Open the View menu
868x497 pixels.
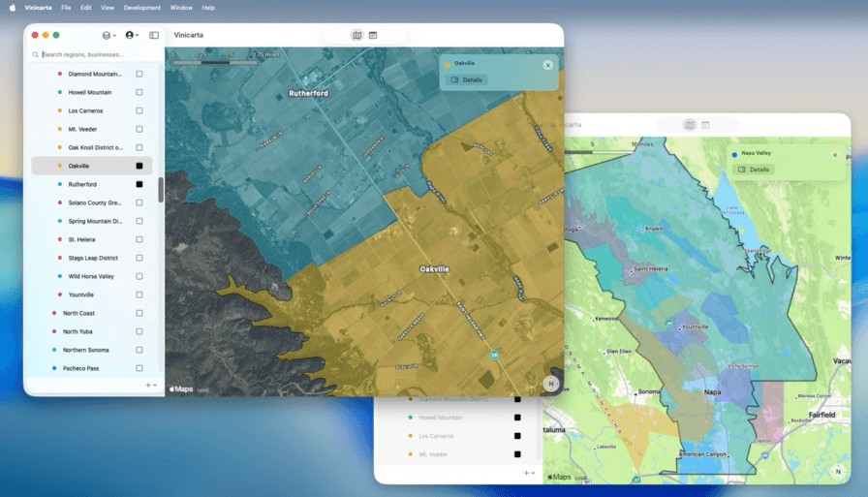click(x=108, y=8)
